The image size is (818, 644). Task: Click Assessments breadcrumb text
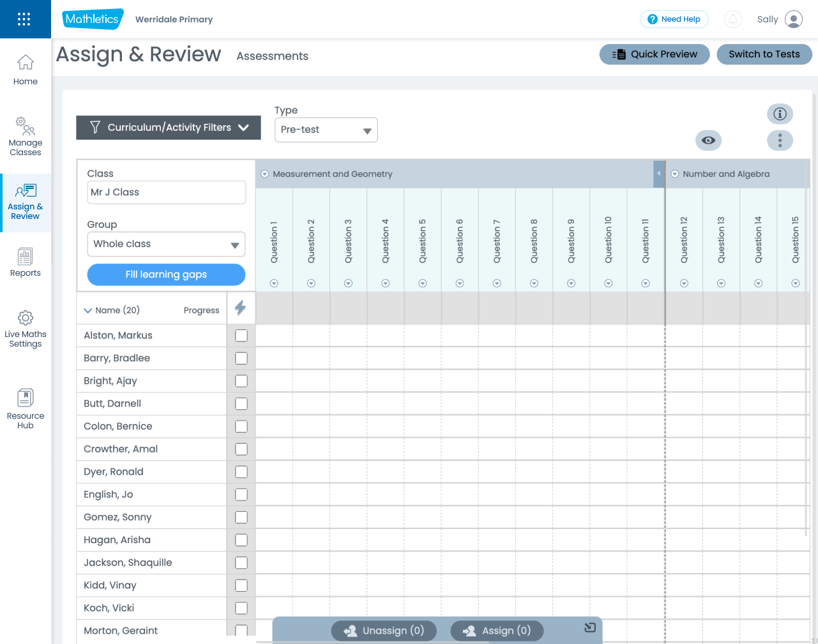click(x=273, y=56)
